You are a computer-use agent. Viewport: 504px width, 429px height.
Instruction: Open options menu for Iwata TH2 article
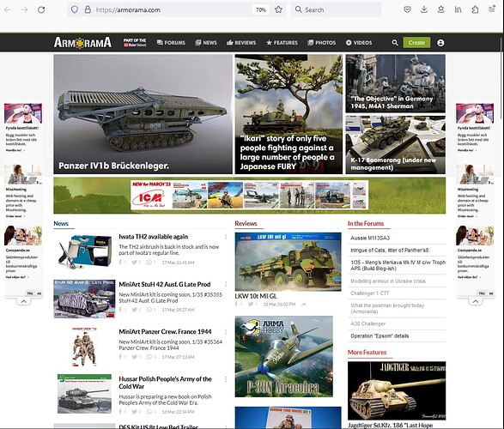226,237
